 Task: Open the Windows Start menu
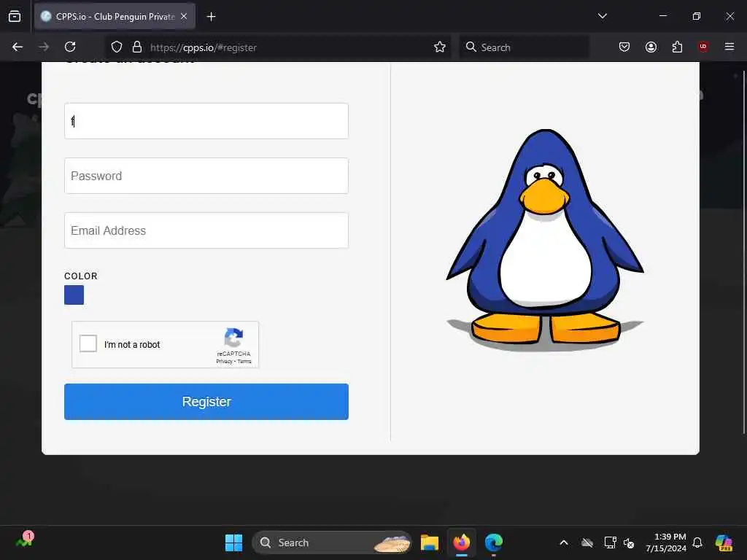(233, 542)
